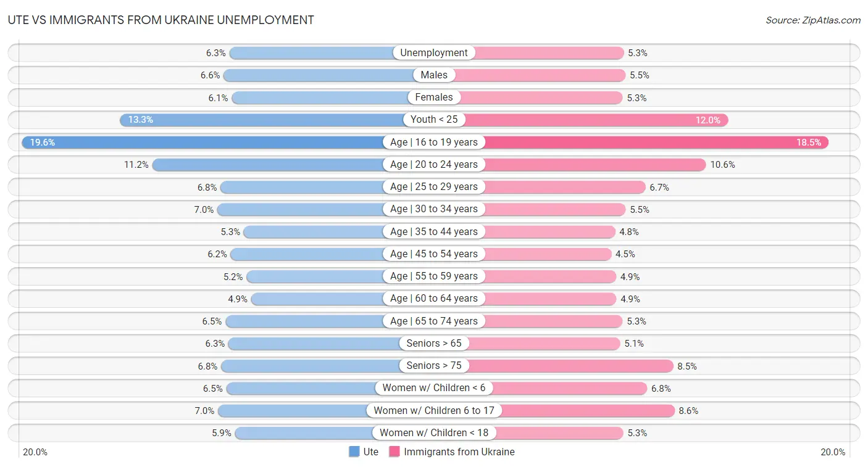868x467 pixels.
Task: Click the pink Immigrants from Ukraine swatch
Action: pyautogui.click(x=394, y=452)
